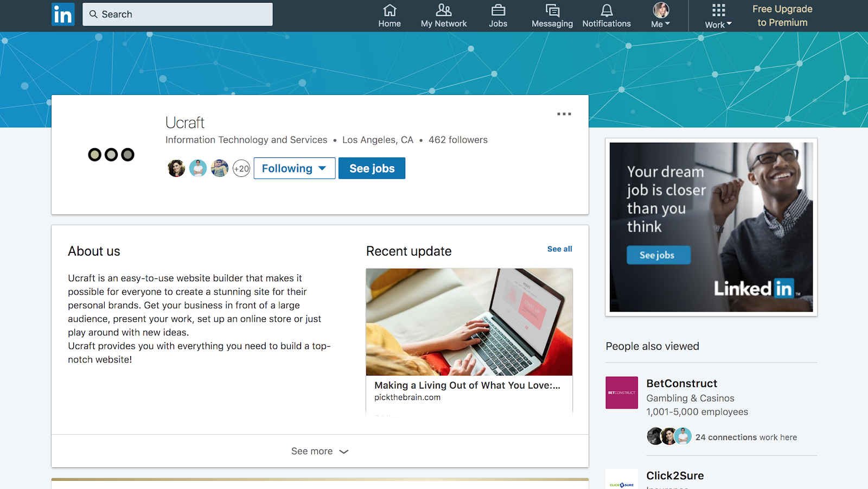Viewport: 868px width, 489px height.
Task: Click the 1,001-5,000 employees text
Action: tap(697, 412)
